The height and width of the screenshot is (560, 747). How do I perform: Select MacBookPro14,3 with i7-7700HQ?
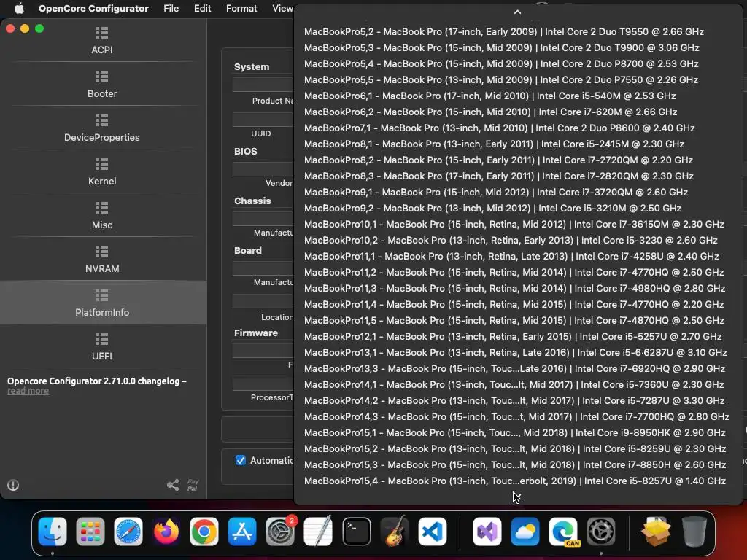click(516, 416)
